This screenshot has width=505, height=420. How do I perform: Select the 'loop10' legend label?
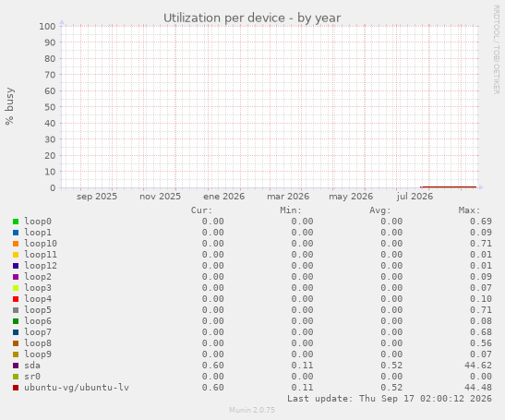41,244
